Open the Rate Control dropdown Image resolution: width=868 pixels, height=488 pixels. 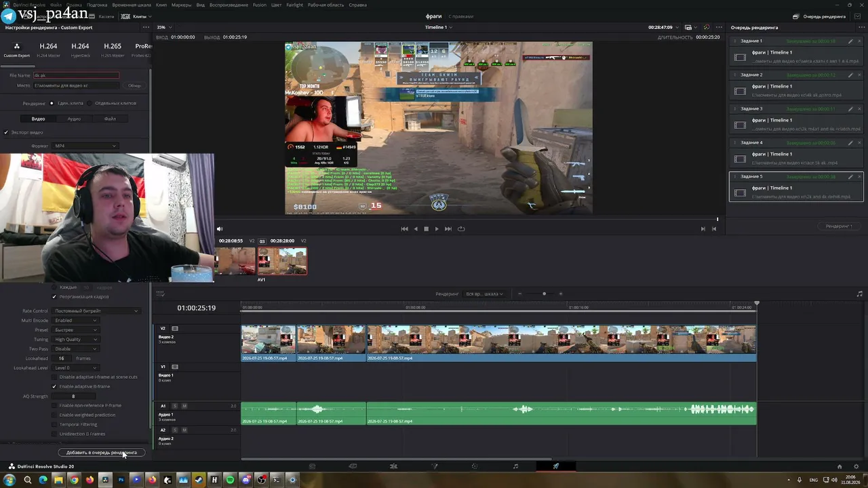click(96, 311)
